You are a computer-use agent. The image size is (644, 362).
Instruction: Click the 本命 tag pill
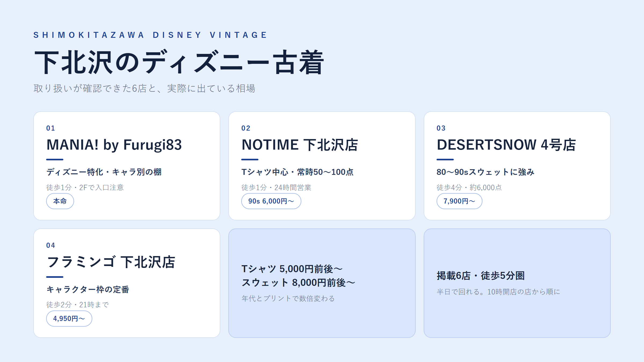(60, 201)
